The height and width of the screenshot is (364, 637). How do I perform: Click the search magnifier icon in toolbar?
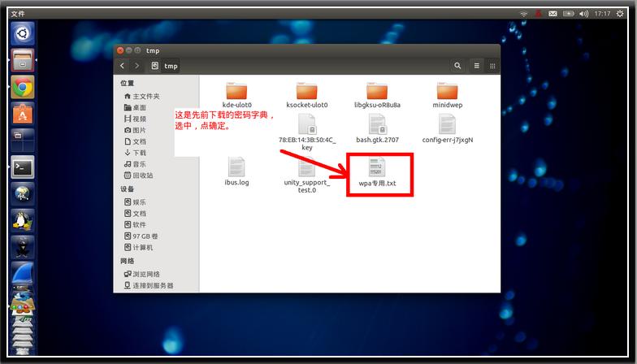[457, 66]
